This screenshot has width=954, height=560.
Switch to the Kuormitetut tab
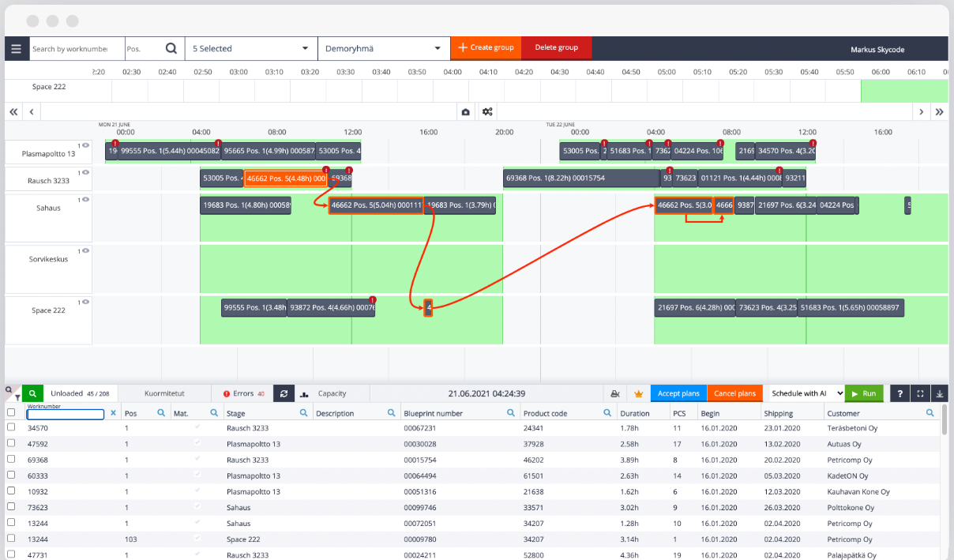[x=164, y=393]
